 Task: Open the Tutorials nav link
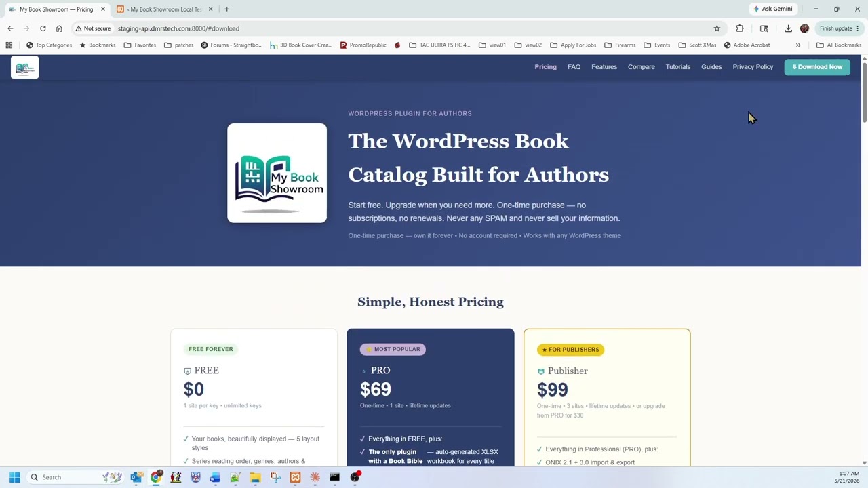[678, 67]
